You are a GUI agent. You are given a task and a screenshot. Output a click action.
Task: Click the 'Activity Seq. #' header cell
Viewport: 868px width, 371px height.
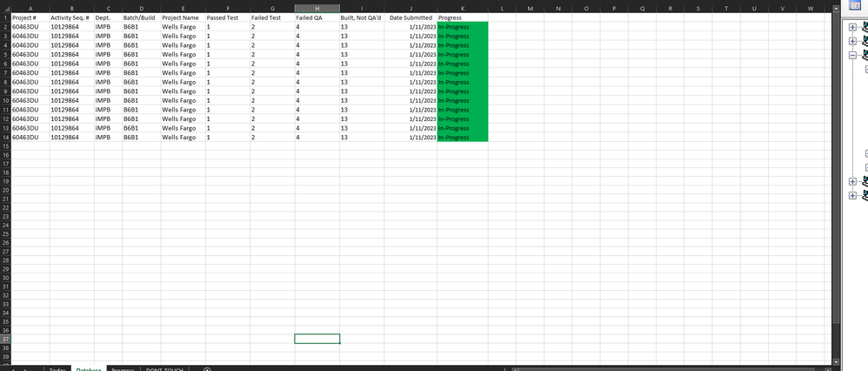[72, 17]
